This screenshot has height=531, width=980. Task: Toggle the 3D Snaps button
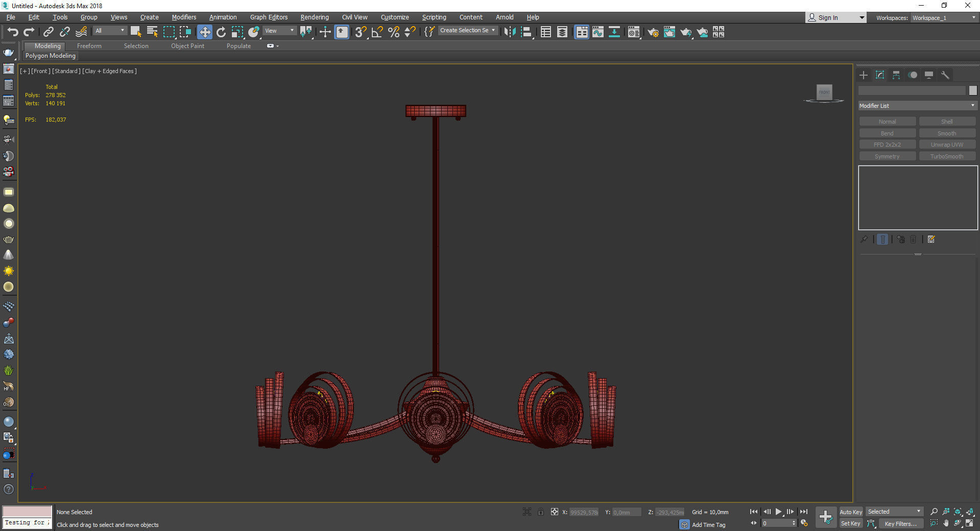click(361, 32)
